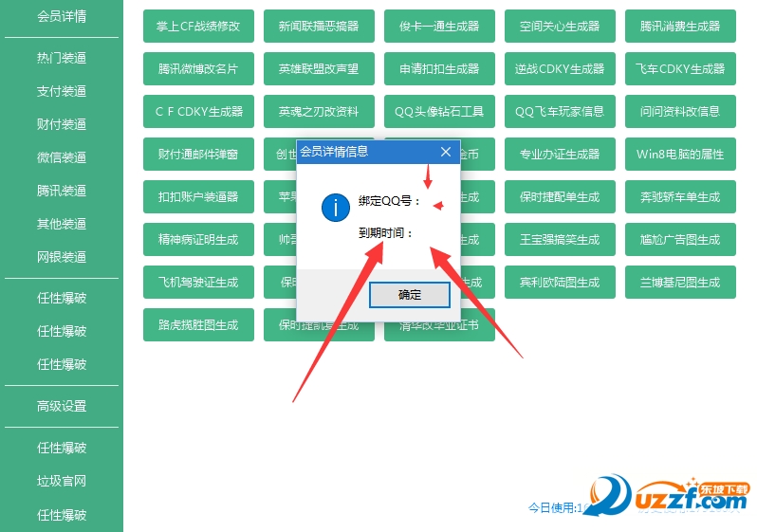The height and width of the screenshot is (532, 757).
Task: Start the 逆战CDKY生成器
Action: 560,68
